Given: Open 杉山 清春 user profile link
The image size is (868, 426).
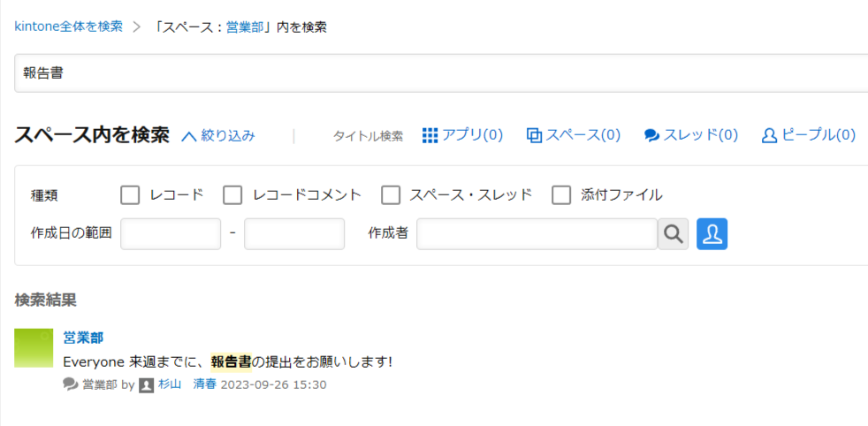Looking at the screenshot, I should pyautogui.click(x=187, y=384).
